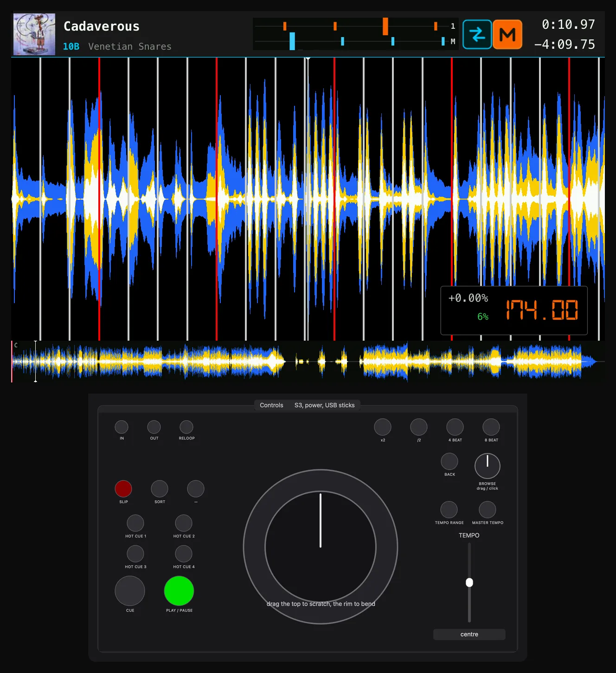Trigger HOT CUE 1
The image size is (616, 673).
[135, 523]
